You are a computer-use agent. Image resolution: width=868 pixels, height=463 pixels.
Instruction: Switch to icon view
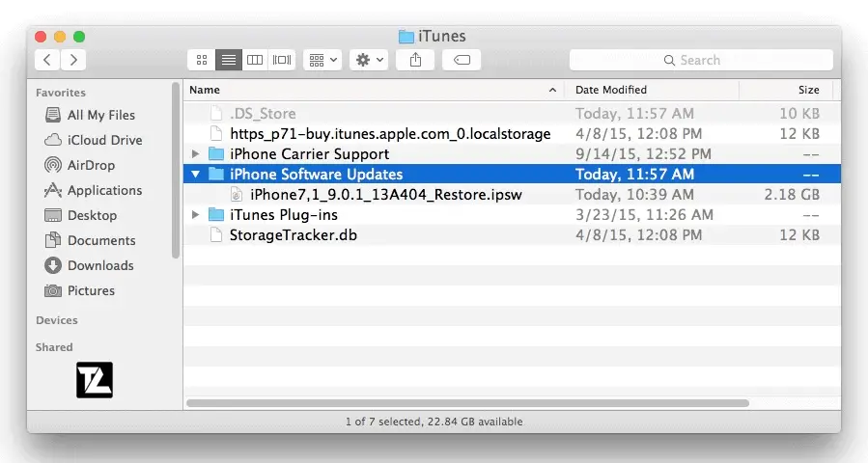click(x=202, y=60)
